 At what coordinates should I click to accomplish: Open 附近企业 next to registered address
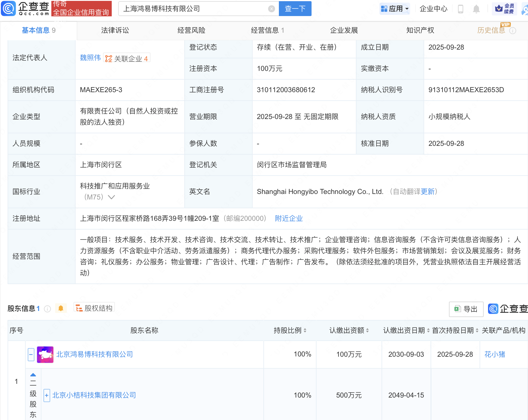point(289,218)
